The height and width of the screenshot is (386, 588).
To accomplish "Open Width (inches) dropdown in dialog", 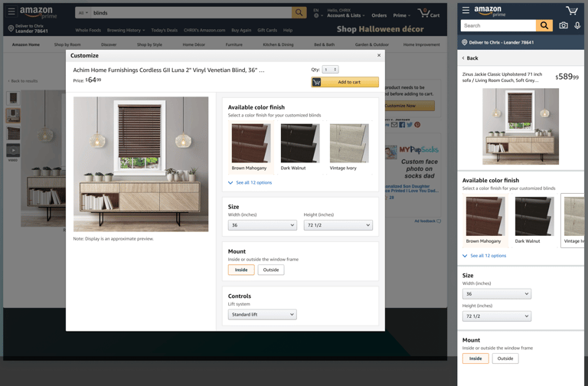I will point(262,225).
